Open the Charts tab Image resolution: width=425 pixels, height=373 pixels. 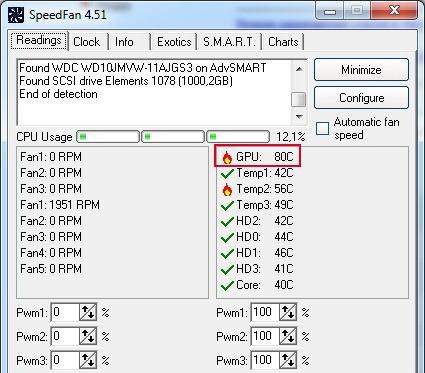pos(283,42)
